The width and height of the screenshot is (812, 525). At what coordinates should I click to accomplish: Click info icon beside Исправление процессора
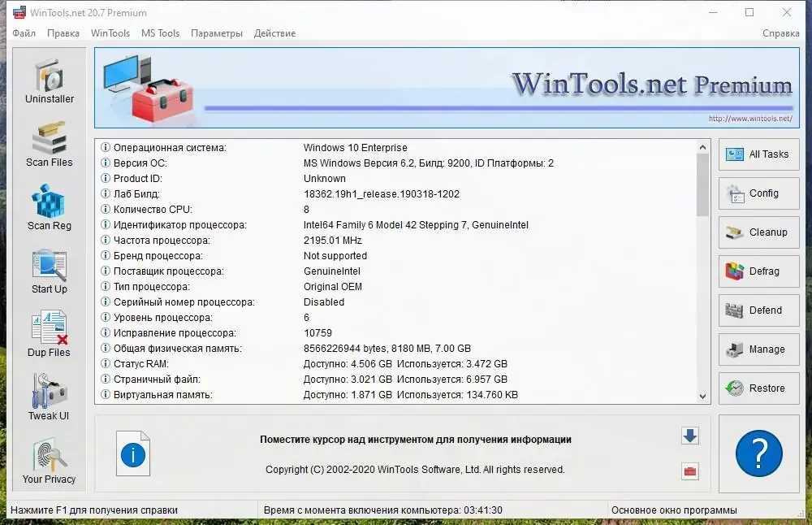point(105,332)
